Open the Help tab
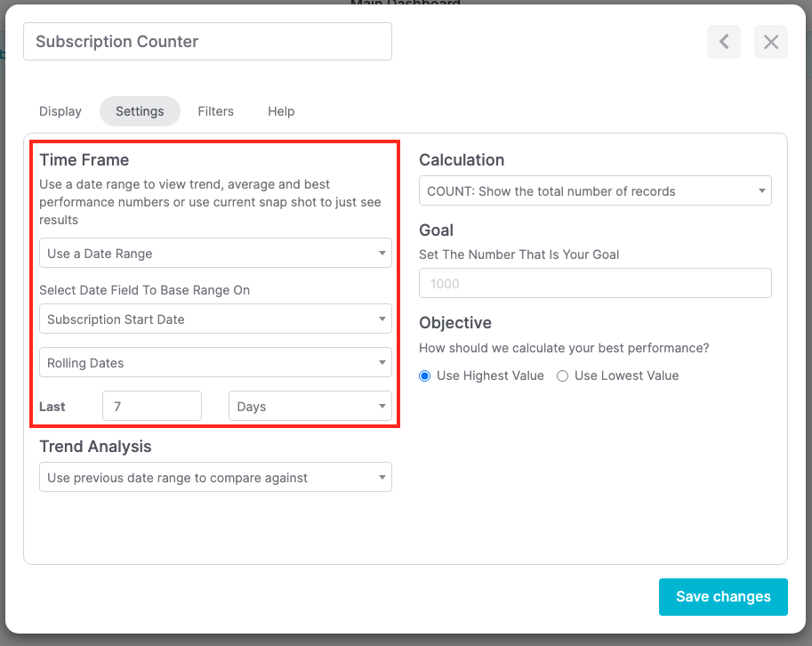Screen dimensions: 812x646 pyautogui.click(x=280, y=111)
